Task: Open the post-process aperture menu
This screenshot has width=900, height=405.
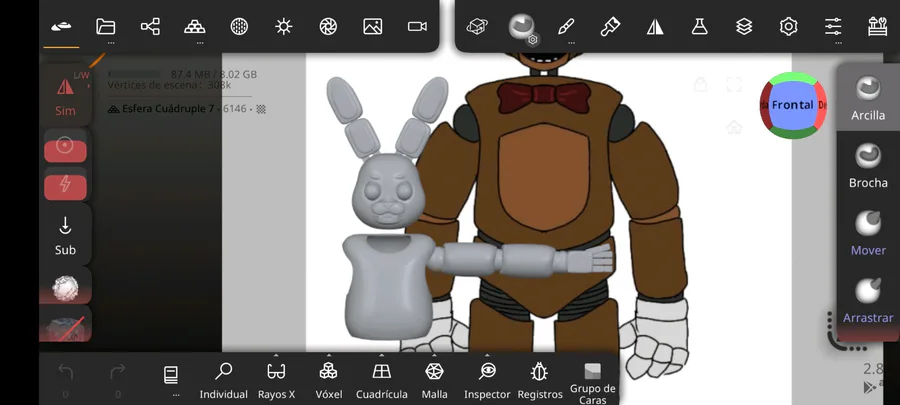Action: pos(328,26)
